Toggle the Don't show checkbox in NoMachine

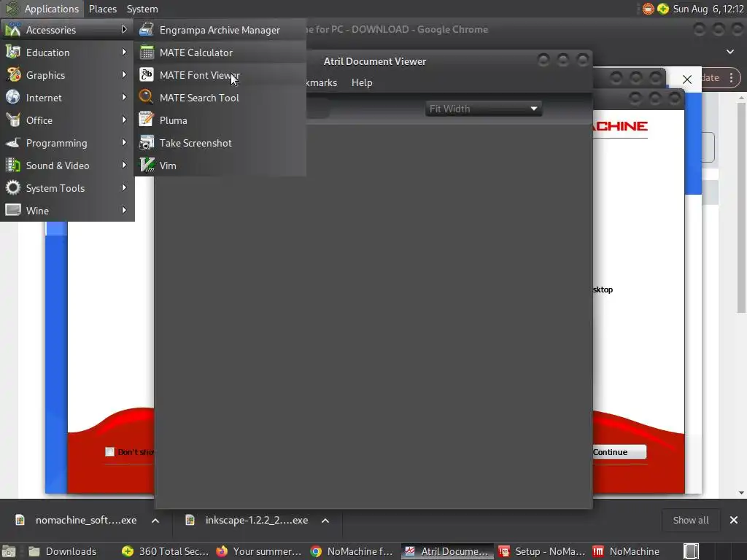[109, 452]
